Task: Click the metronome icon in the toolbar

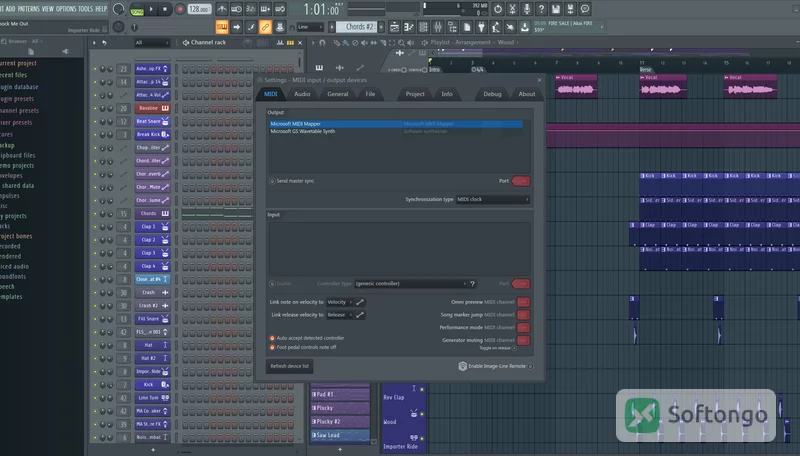Action: (x=222, y=9)
